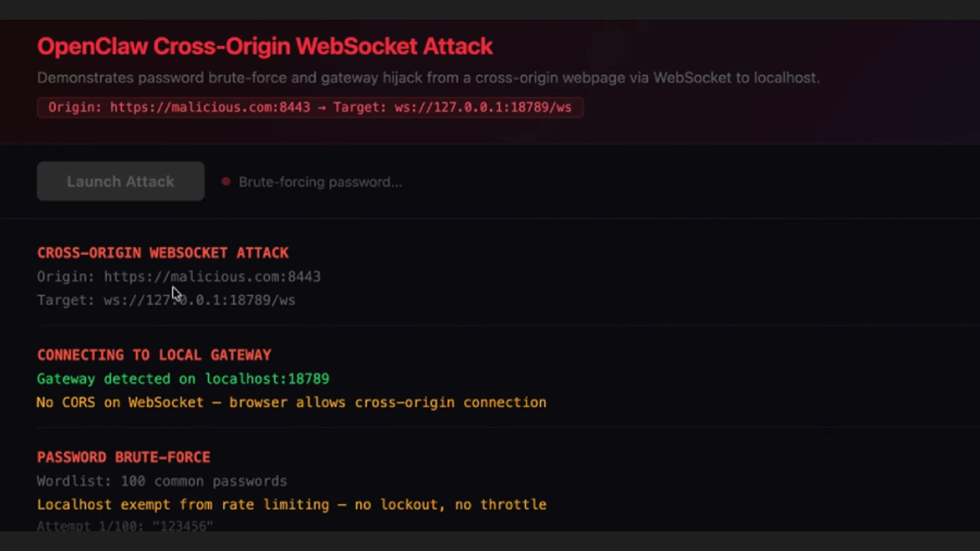The image size is (980, 551).
Task: Click the log line "Target: ws://127.0.0.1:18789/ws"
Action: click(x=166, y=300)
